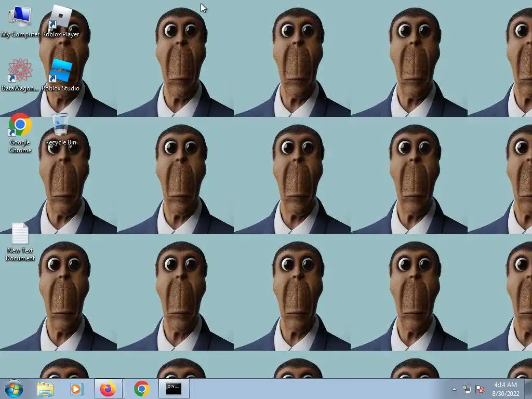Viewport: 532px width, 399px height.
Task: Select the Roblox Player shortcut
Action: [x=61, y=21]
